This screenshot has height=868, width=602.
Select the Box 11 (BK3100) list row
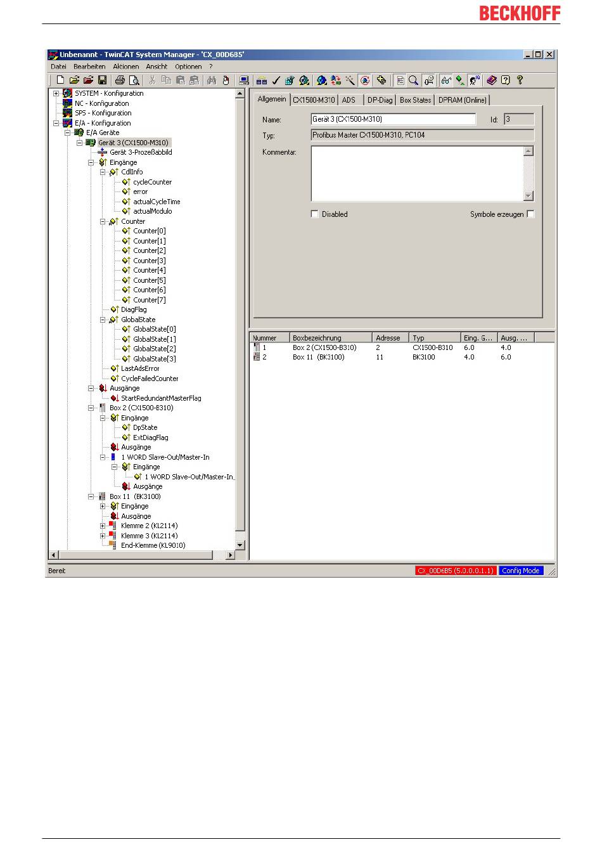click(402, 357)
